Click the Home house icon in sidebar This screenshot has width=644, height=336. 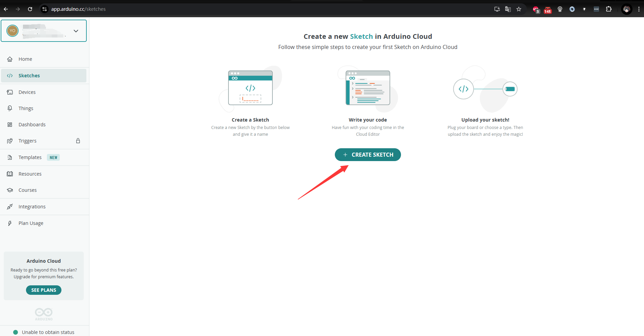click(x=10, y=59)
